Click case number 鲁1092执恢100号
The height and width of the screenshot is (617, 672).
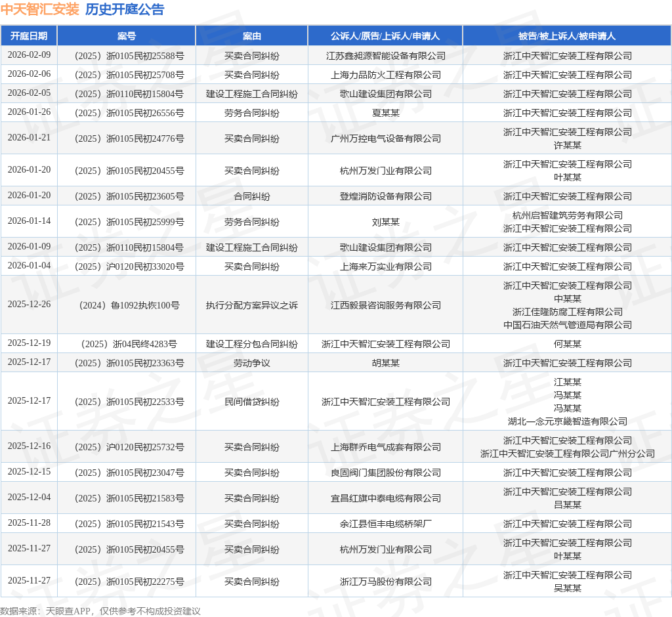pyautogui.click(x=129, y=305)
